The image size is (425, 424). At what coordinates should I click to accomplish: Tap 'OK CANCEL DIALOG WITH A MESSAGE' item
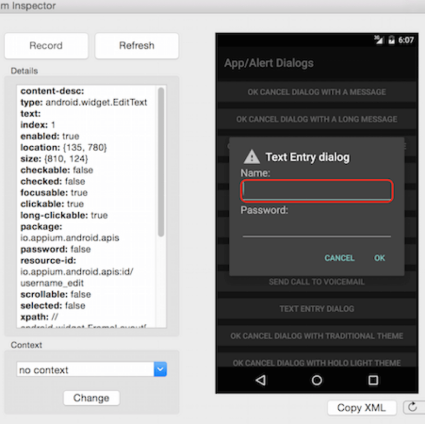coord(317,92)
